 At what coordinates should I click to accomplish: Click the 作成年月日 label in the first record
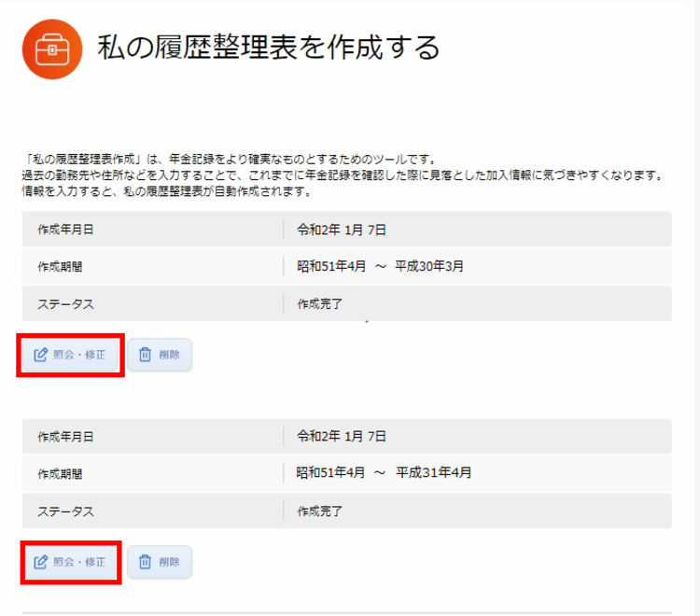[x=65, y=230]
